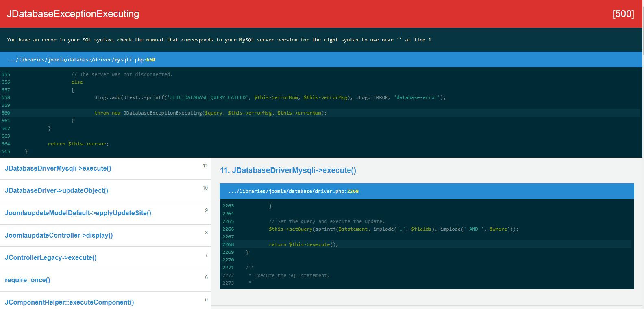Image resolution: width=644 pixels, height=309 pixels.
Task: Click the JDatabaseExceptionExecuting error title
Action: pyautogui.click(x=73, y=14)
